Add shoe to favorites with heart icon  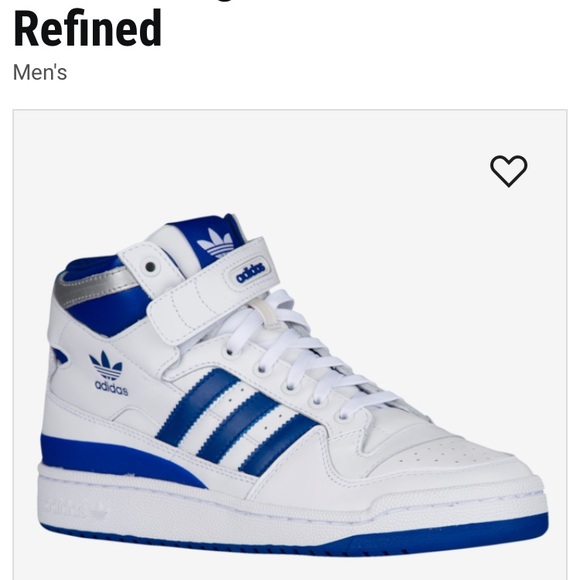(x=509, y=171)
